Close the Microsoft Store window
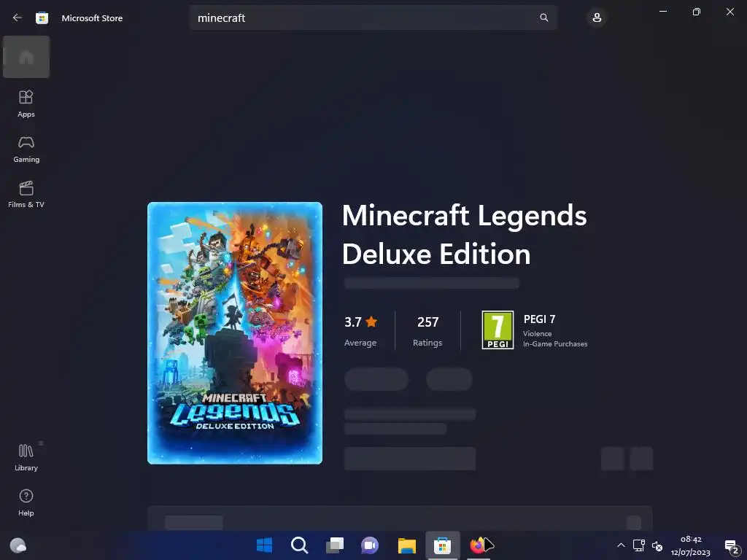The width and height of the screenshot is (747, 560). point(729,12)
